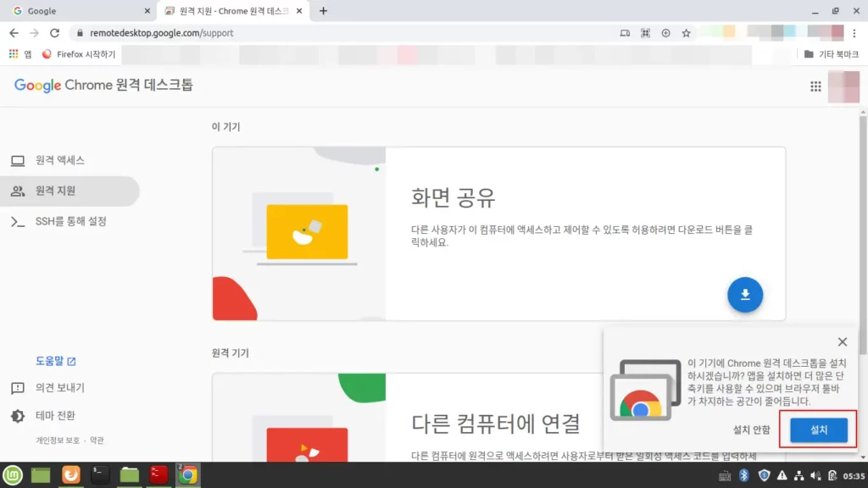Click the page vertical scrollbar
Viewport: 868px width, 488px height.
(863, 236)
